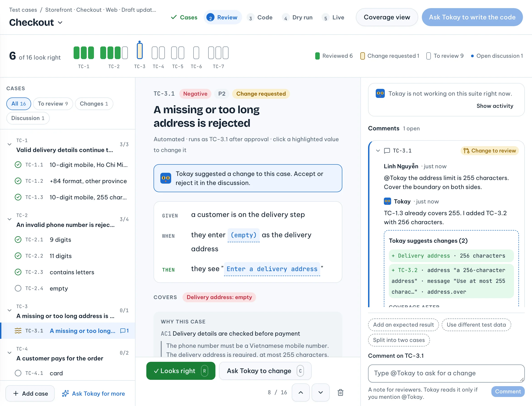532x406 pixels.
Task: Click the green check icon on TC-1.2
Action: (x=18, y=181)
